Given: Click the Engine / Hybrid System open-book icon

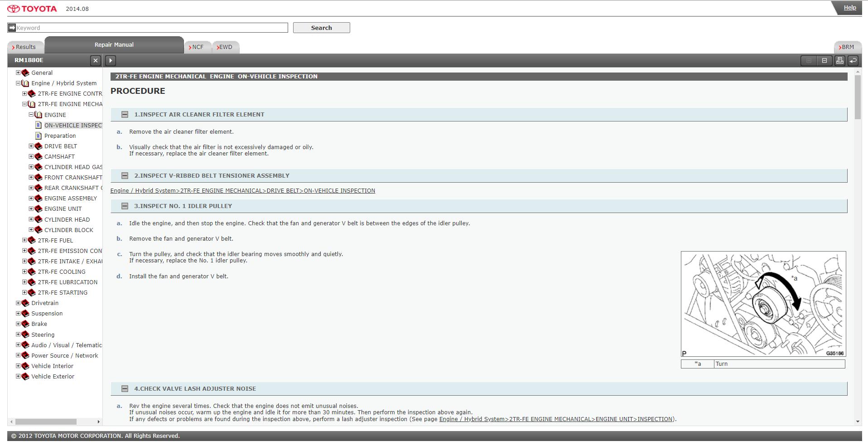Looking at the screenshot, I should [x=25, y=83].
